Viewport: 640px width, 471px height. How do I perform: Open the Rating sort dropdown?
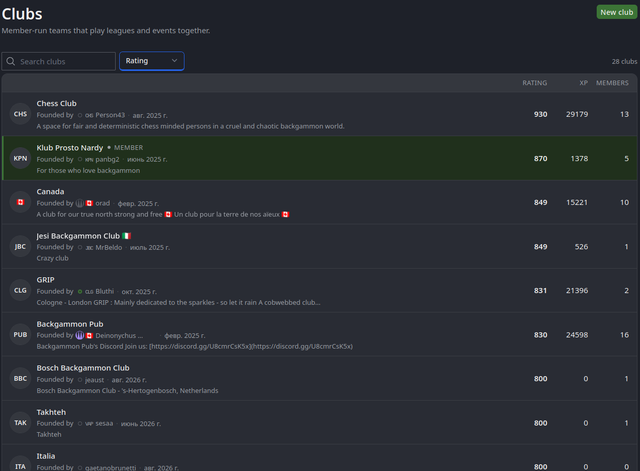tap(151, 61)
